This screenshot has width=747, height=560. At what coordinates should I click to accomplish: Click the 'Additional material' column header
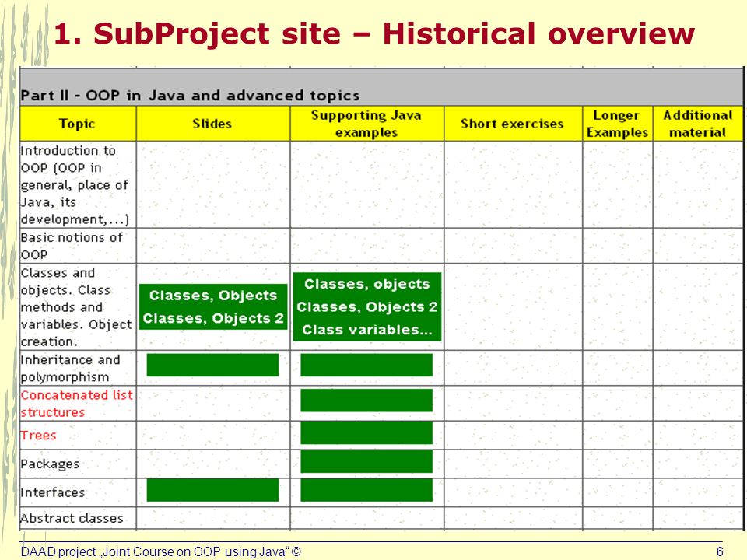pos(698,124)
